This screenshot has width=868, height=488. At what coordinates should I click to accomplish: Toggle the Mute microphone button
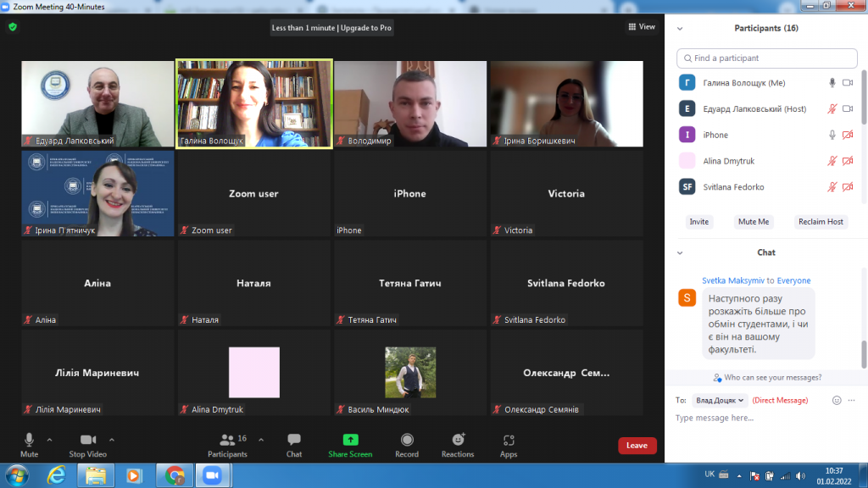point(30,440)
